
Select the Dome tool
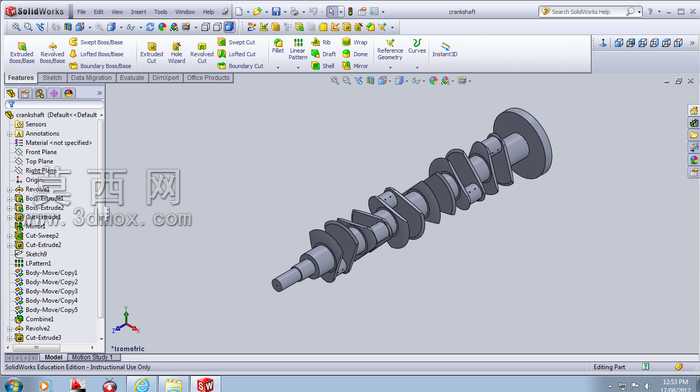(x=355, y=54)
